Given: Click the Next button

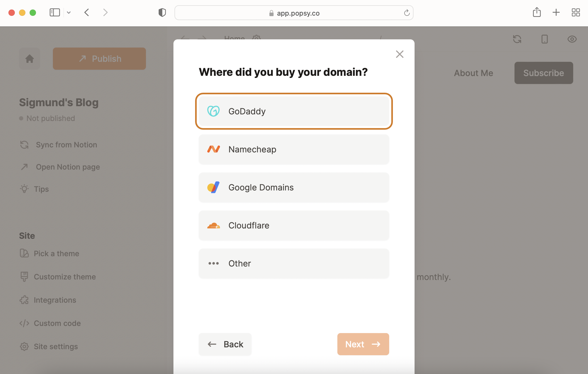Looking at the screenshot, I should [x=363, y=344].
